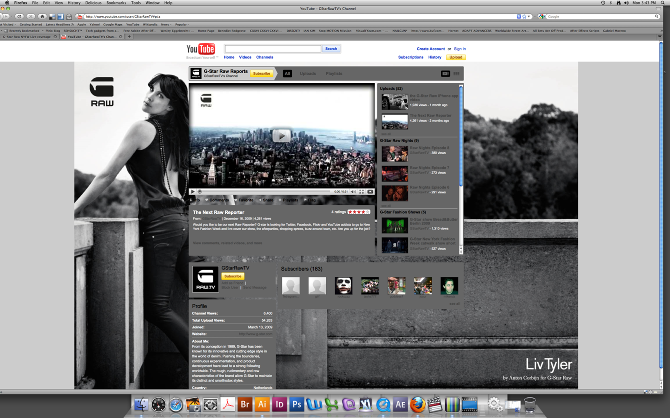This screenshot has height=418, width=670.
Task: Open System Preferences gear in the Dock
Action: [x=495, y=404]
